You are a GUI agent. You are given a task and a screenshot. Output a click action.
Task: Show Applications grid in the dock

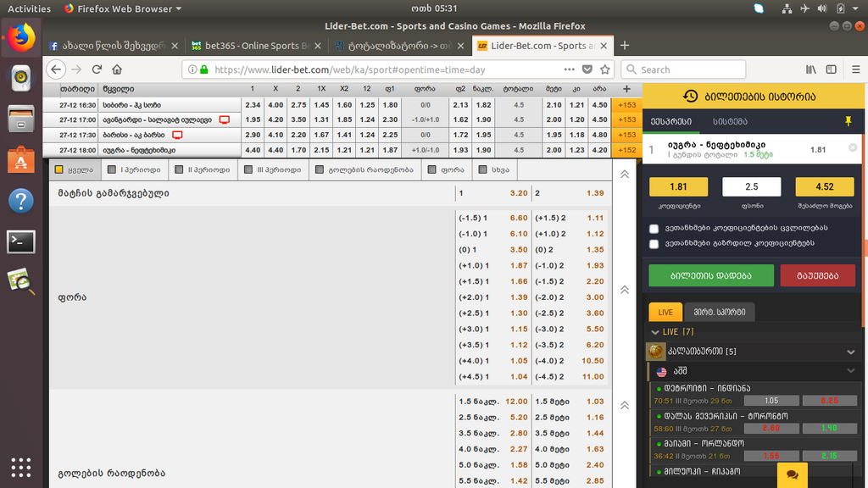point(21,468)
